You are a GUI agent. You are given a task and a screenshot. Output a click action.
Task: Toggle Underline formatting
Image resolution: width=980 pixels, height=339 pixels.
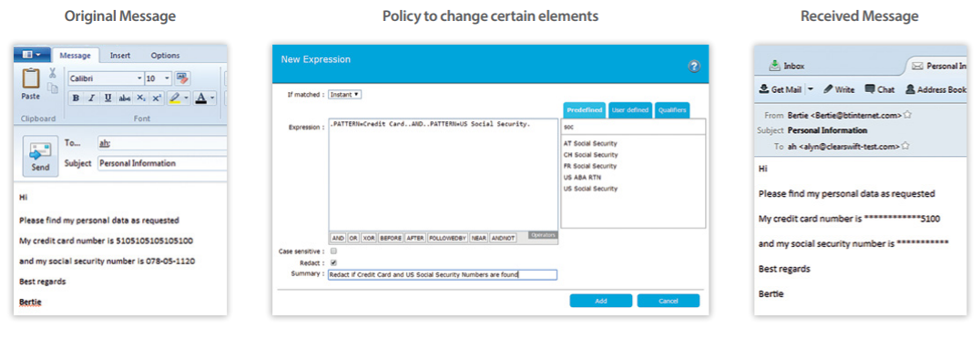(107, 98)
